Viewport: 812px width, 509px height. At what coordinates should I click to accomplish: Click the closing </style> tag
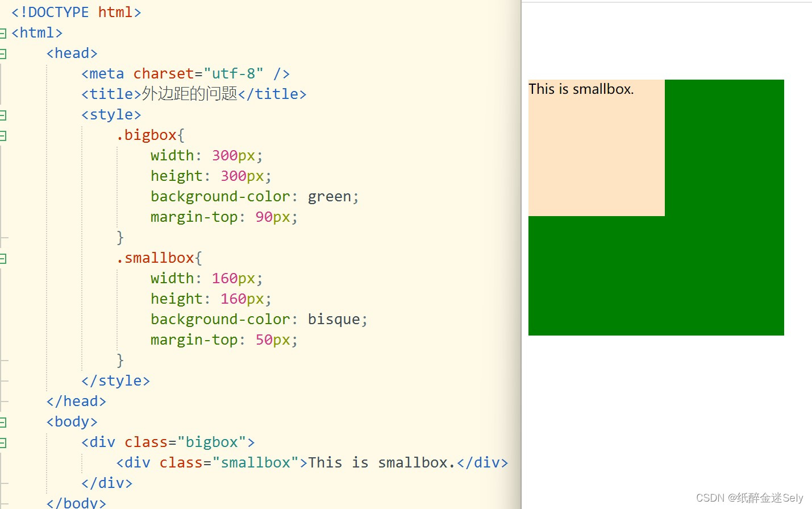116,380
